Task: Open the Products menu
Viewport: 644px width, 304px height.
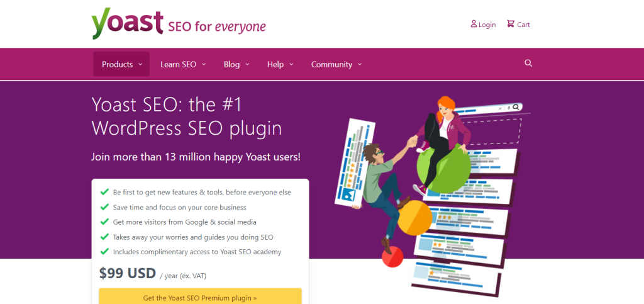Action: click(121, 64)
